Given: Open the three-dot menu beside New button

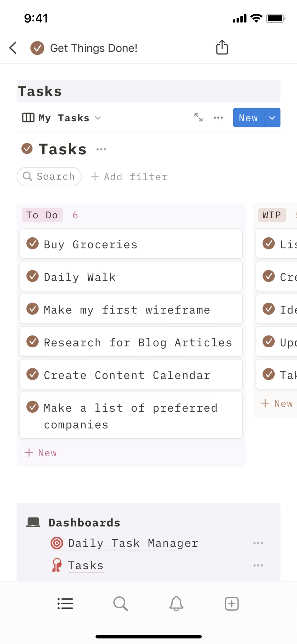Looking at the screenshot, I should tap(218, 118).
